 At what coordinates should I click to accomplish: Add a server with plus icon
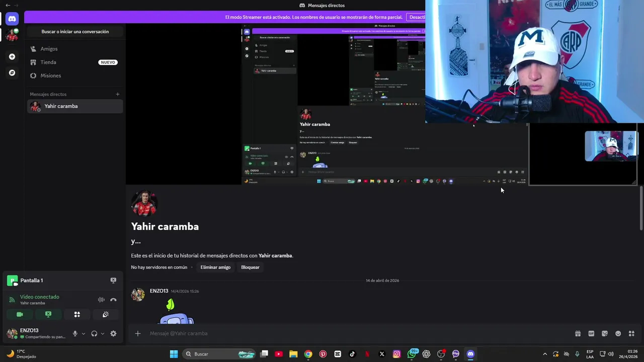click(x=12, y=57)
